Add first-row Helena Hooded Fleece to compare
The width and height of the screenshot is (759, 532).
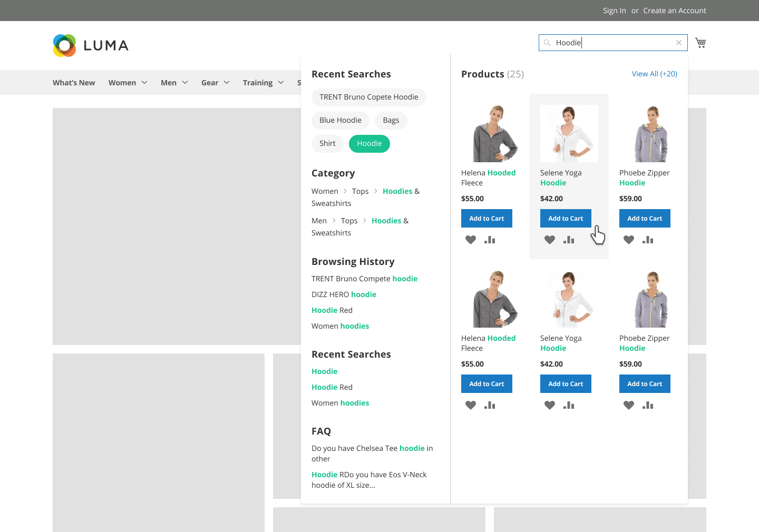490,240
